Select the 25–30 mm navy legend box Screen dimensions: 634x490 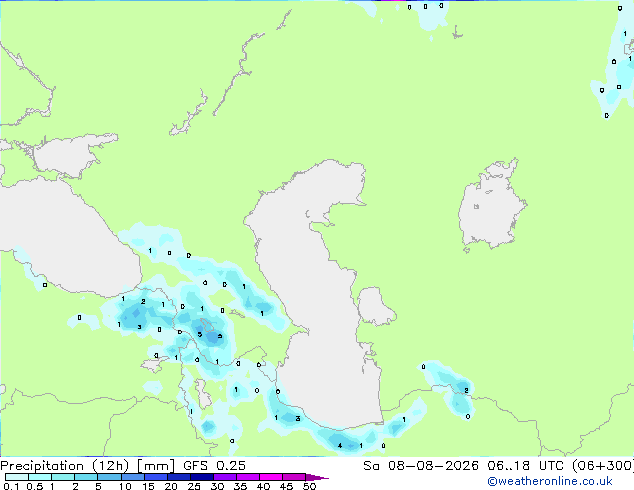202,477
